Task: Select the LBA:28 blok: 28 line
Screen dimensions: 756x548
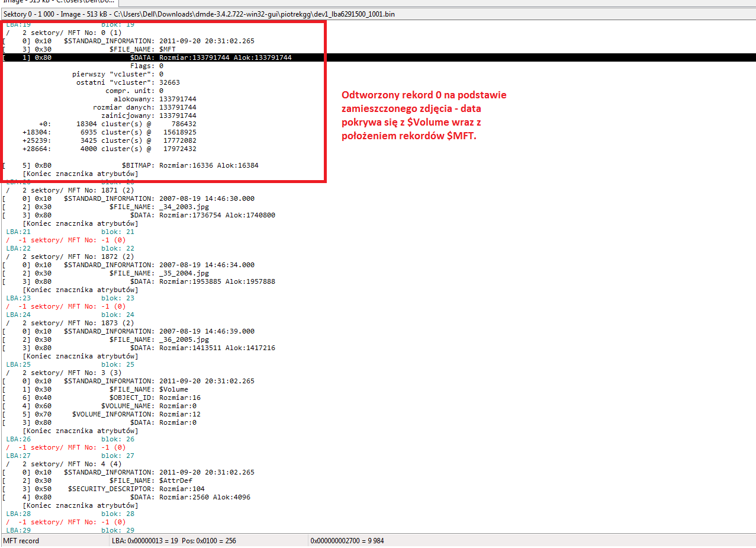Action: [70, 514]
